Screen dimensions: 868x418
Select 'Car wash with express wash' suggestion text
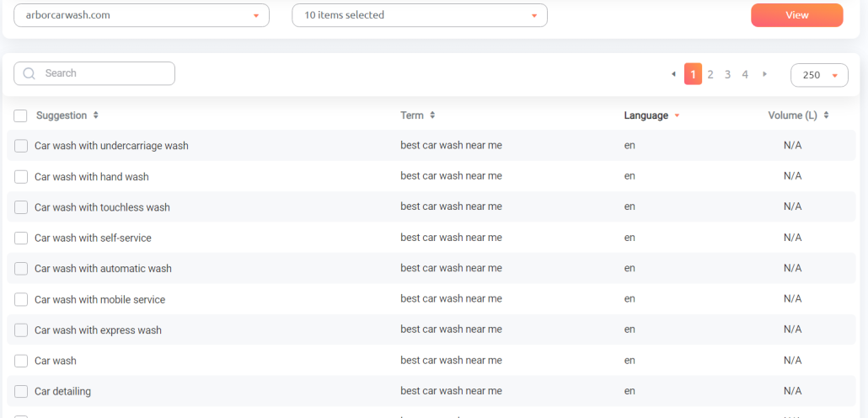(98, 330)
